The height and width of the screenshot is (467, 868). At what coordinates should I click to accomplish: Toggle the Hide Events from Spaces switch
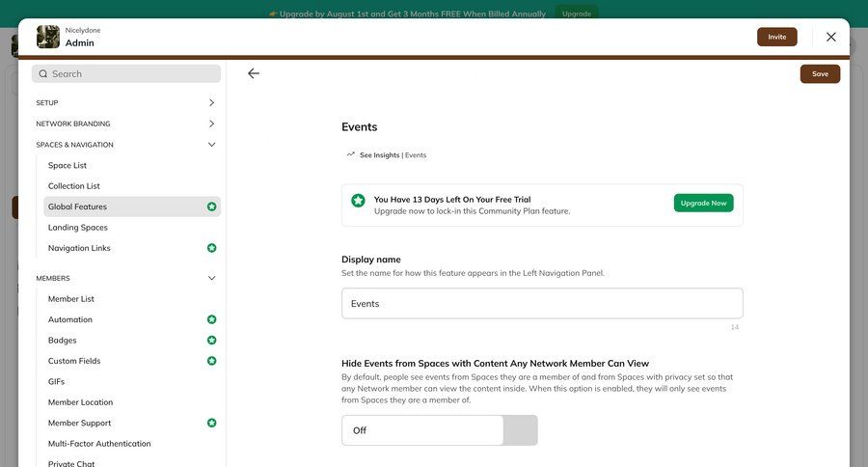(x=440, y=430)
